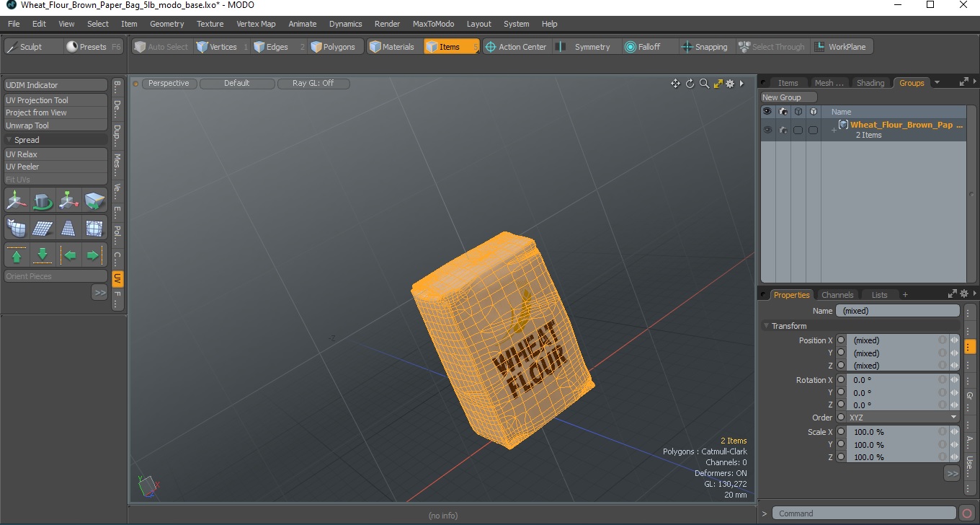Click the Unwrap Tool button
980x525 pixels.
56,125
